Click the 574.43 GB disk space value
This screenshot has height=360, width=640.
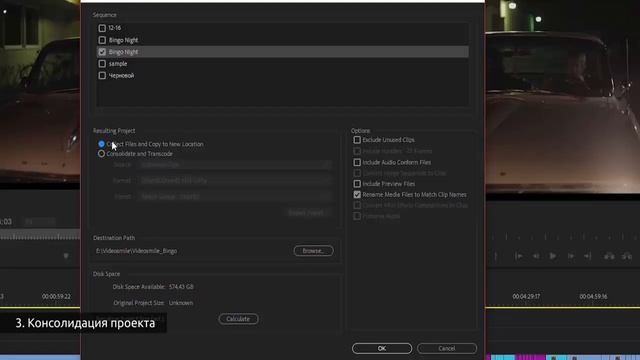(181, 287)
